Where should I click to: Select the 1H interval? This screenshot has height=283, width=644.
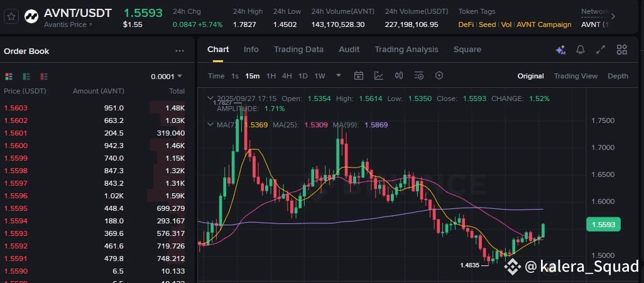point(271,76)
